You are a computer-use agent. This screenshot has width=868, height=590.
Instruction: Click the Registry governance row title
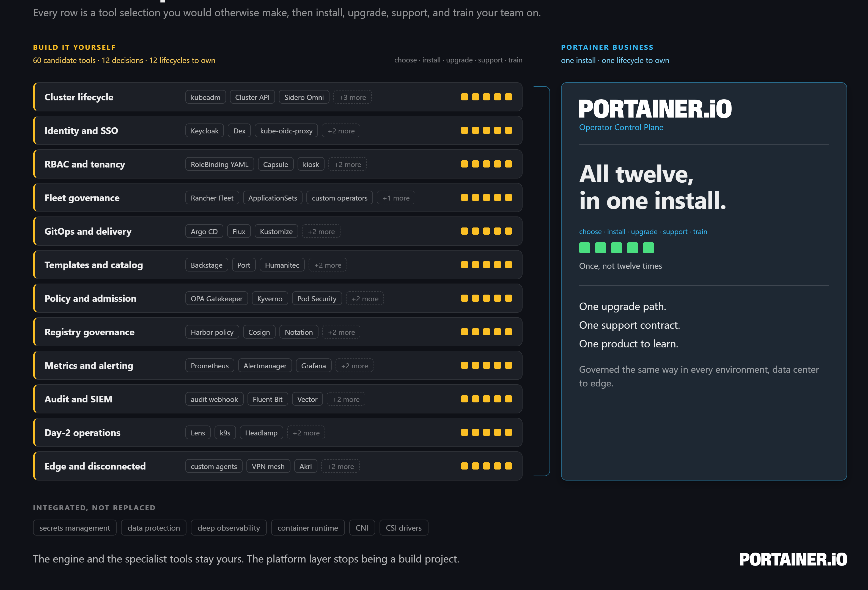point(89,332)
